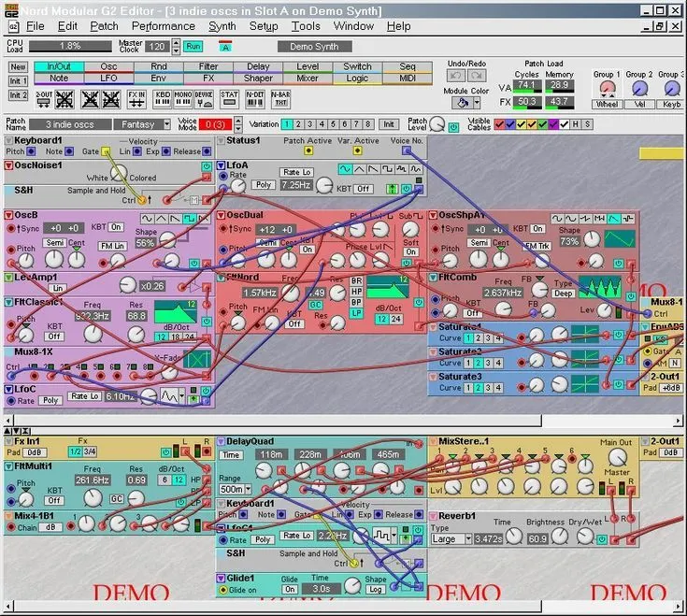Toggle white cable visibility checkbox
The image size is (687, 616).
coord(565,124)
